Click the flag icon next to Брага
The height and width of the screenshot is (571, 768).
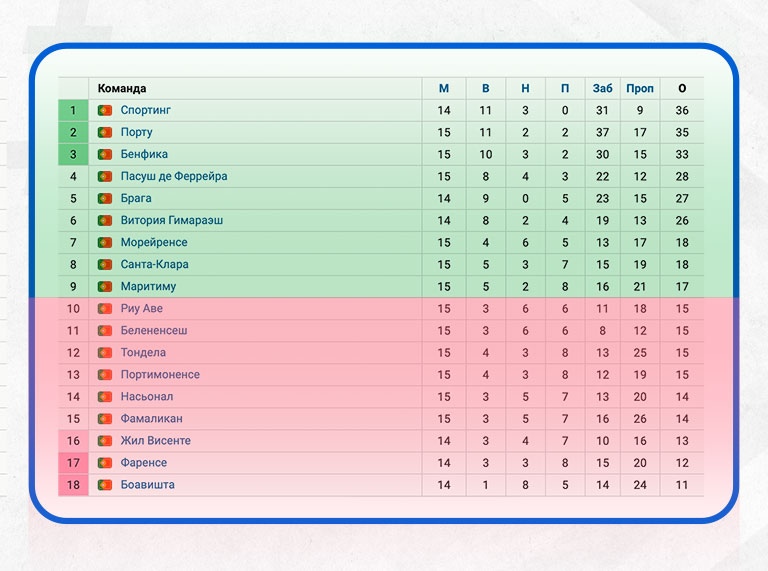pos(105,199)
